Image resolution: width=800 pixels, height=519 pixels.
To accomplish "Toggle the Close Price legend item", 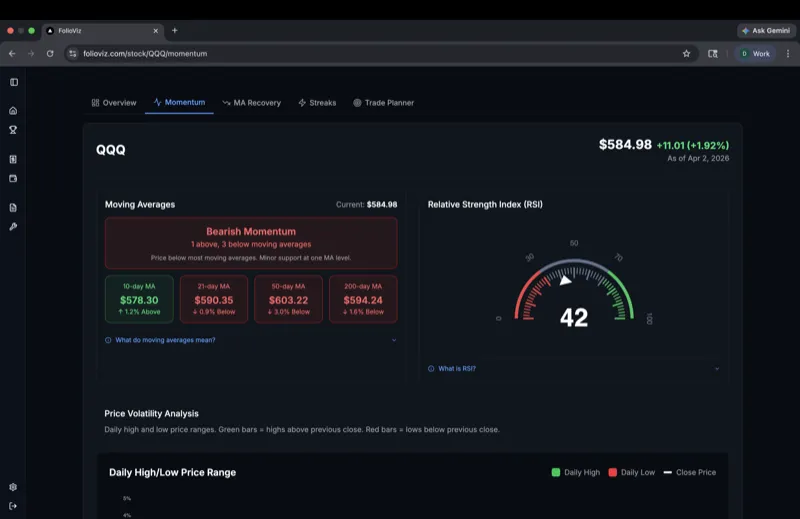I will pos(690,473).
